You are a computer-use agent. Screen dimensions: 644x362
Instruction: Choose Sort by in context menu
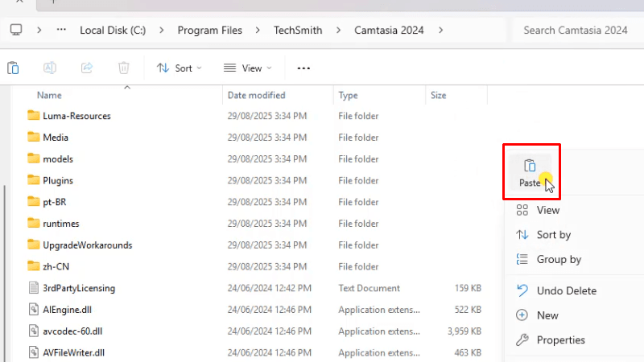pyautogui.click(x=553, y=235)
